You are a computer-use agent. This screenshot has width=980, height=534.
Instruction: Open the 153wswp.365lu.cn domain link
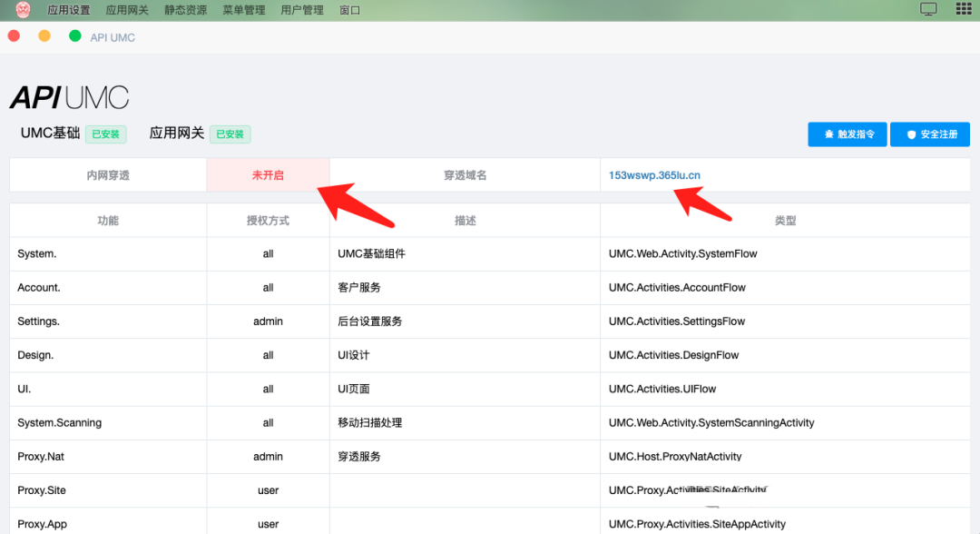[654, 175]
